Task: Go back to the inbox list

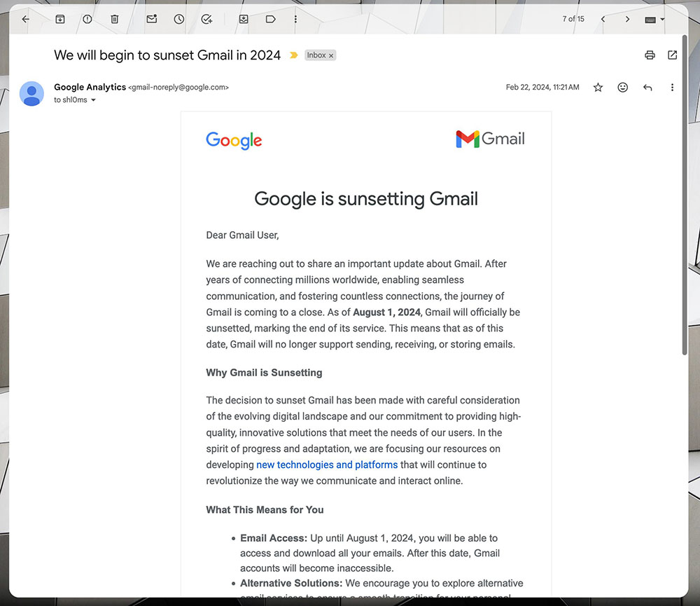Action: pos(26,19)
